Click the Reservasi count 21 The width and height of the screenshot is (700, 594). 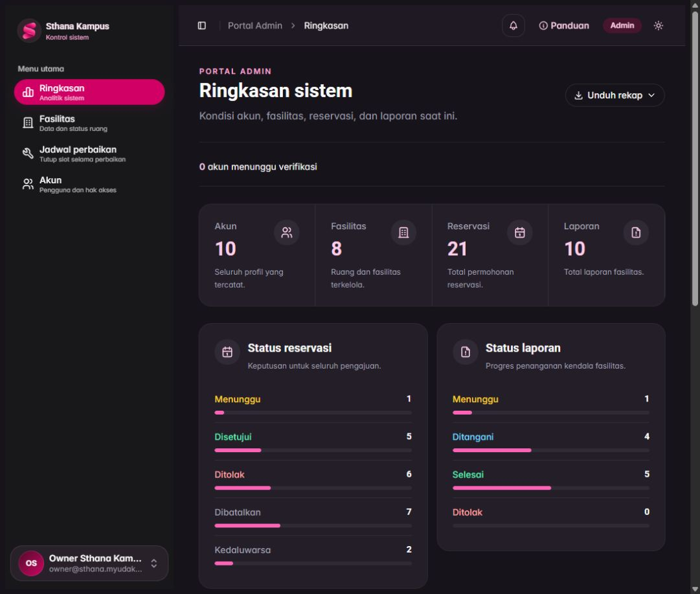[457, 249]
